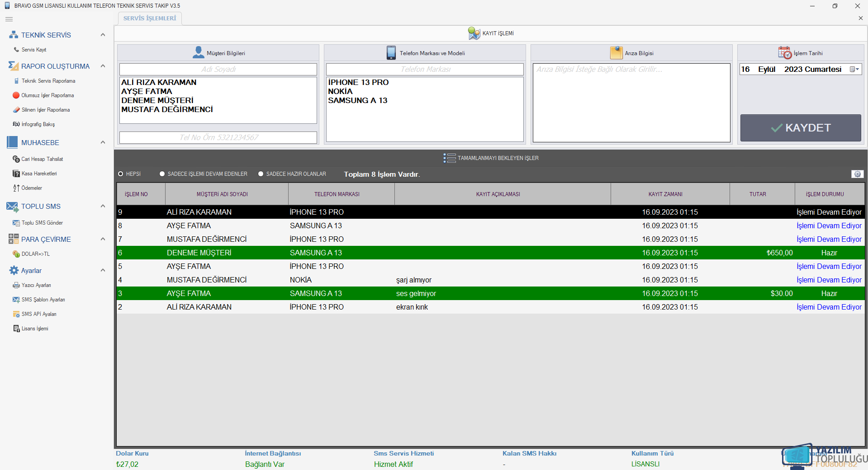Click the Kayıt İşlemi header icon
868x470 pixels.
point(474,33)
